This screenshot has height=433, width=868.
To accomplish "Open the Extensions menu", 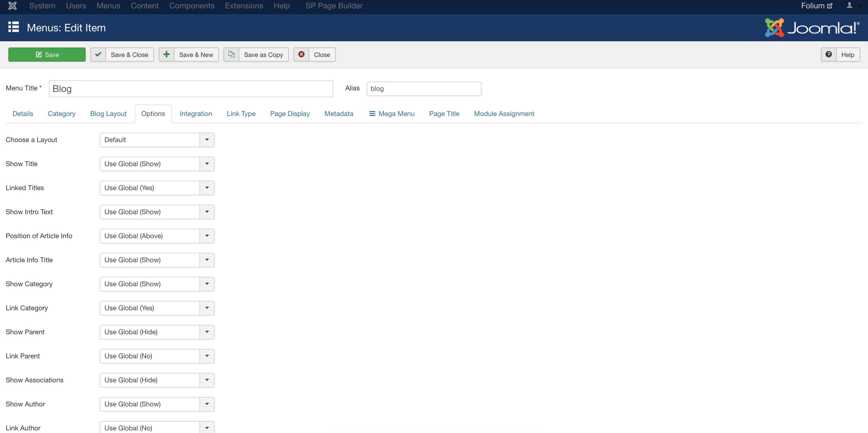I will (244, 6).
